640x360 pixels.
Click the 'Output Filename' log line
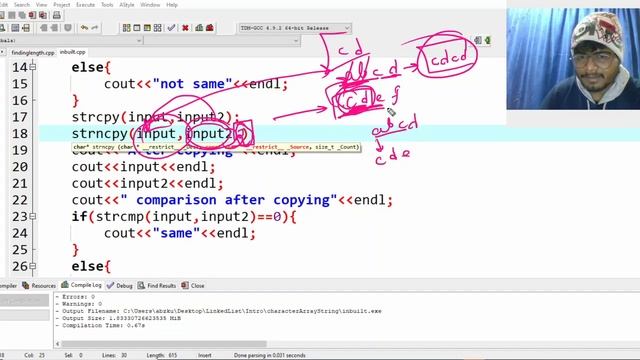219,311
